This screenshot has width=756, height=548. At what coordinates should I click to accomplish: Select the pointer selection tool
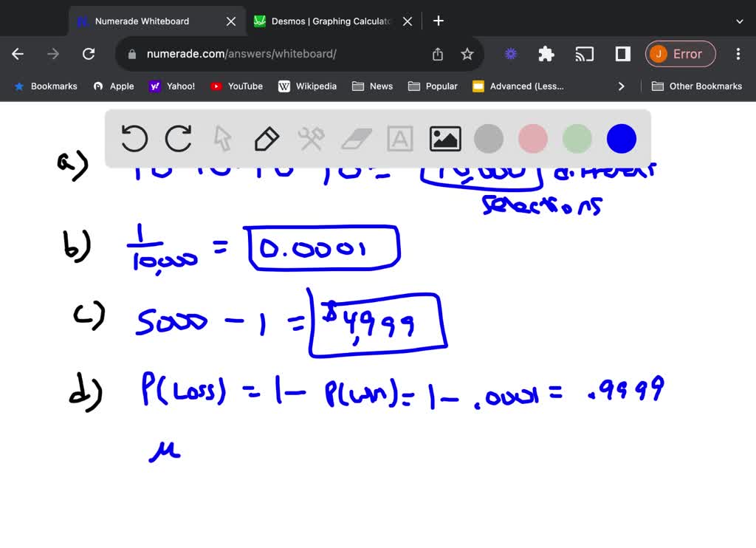point(222,138)
